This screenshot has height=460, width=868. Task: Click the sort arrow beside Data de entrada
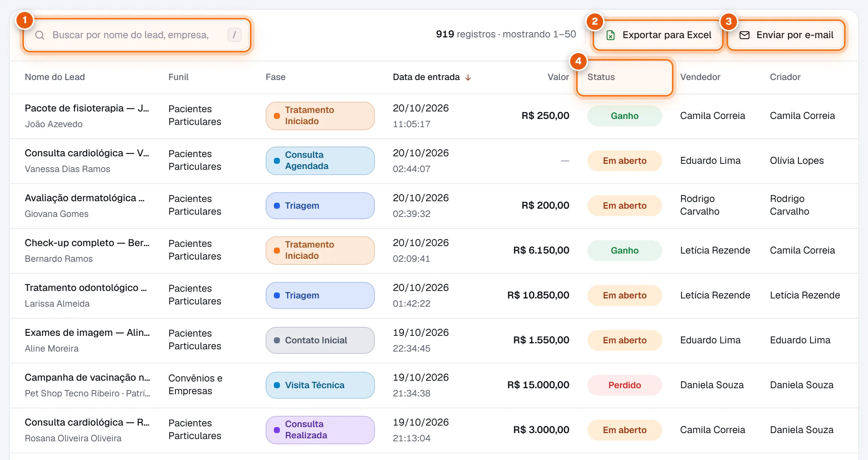point(468,77)
